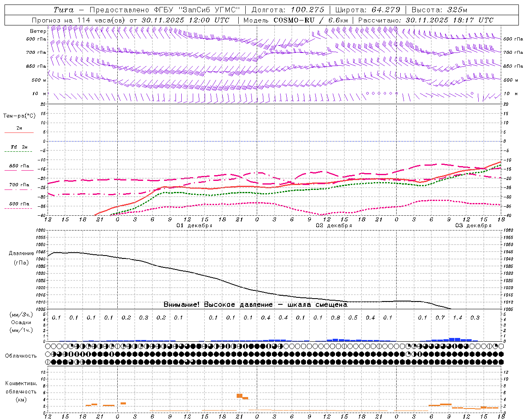Image resolution: width=525 pixels, height=420 pixels.
Task: Select the precipitation value "0.5"
Action: coord(353,317)
